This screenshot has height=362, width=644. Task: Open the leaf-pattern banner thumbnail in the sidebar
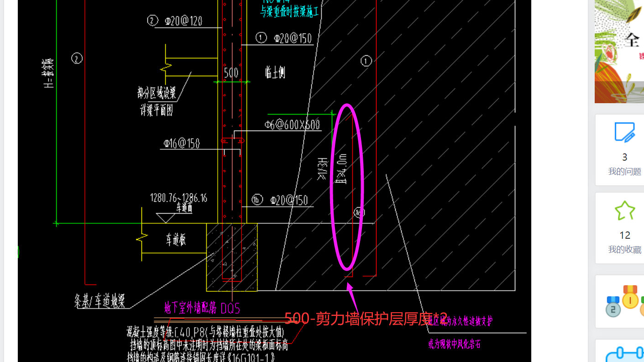click(619, 51)
